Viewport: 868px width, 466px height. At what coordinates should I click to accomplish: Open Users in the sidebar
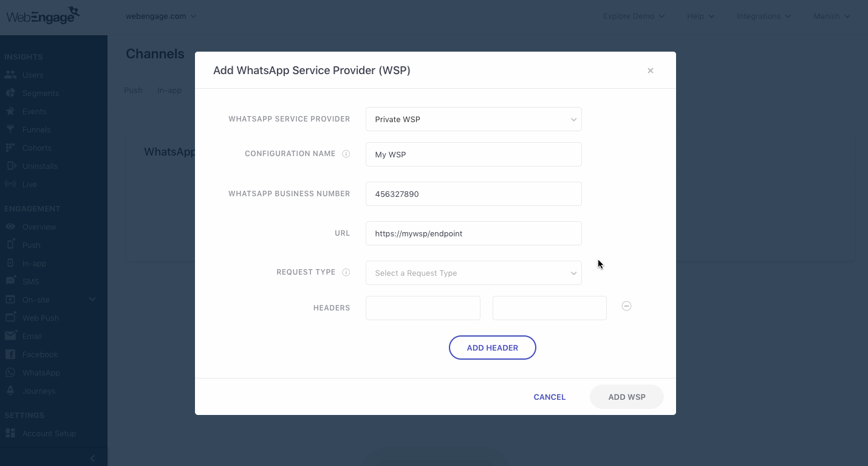tap(33, 75)
